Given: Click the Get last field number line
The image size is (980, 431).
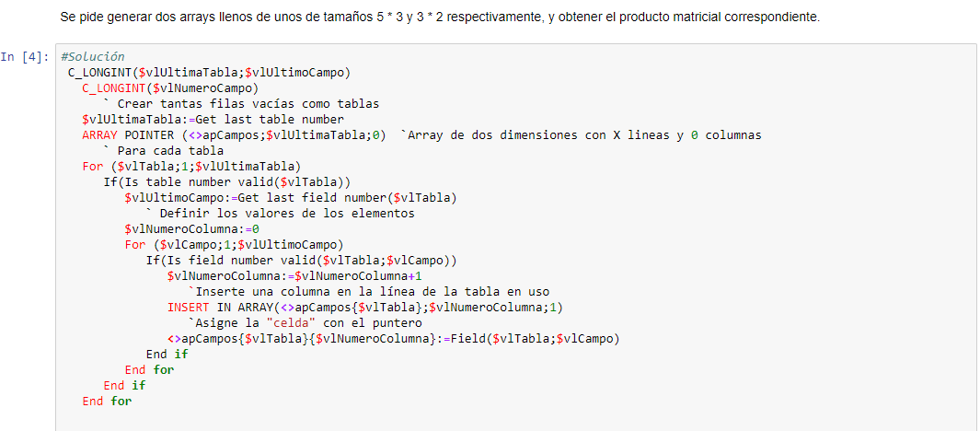Looking at the screenshot, I should (x=292, y=198).
